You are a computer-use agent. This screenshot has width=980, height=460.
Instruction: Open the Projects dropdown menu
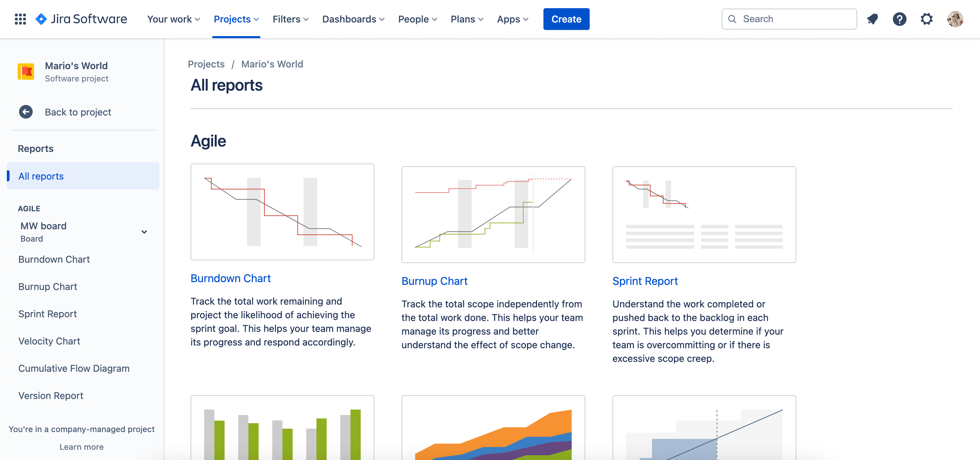coord(236,19)
